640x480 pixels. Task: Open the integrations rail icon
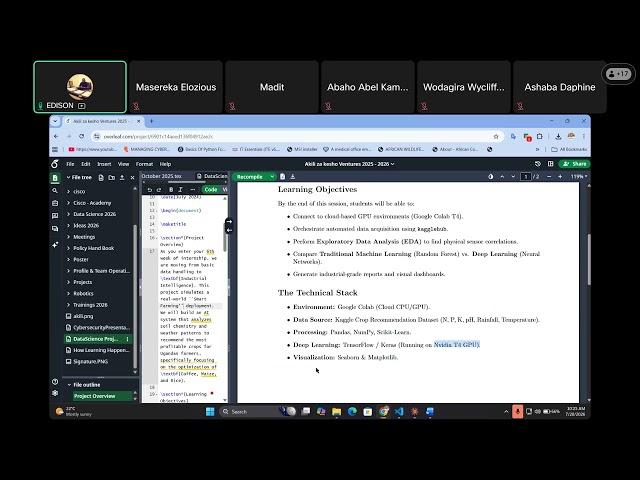click(x=55, y=203)
